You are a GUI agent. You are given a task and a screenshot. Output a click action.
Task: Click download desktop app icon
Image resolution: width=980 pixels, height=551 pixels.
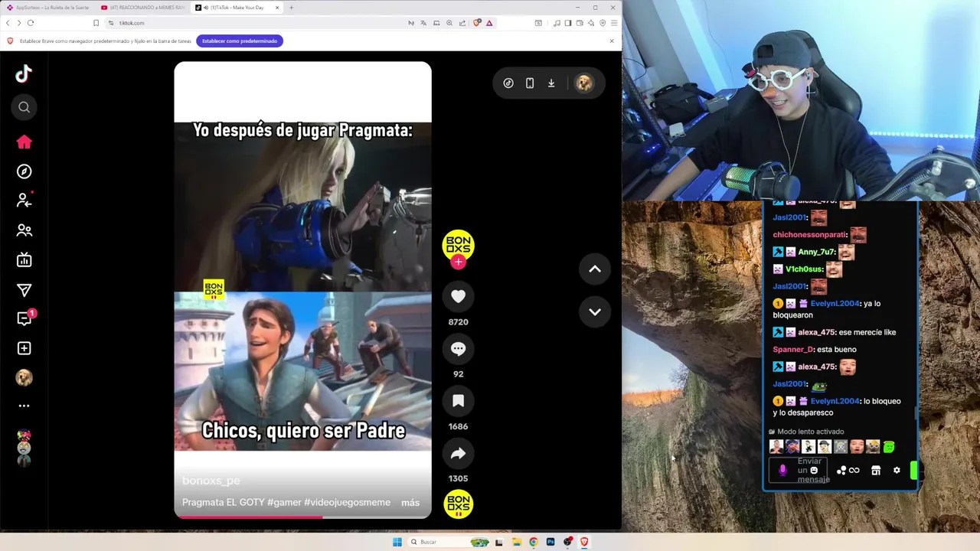[x=551, y=83]
